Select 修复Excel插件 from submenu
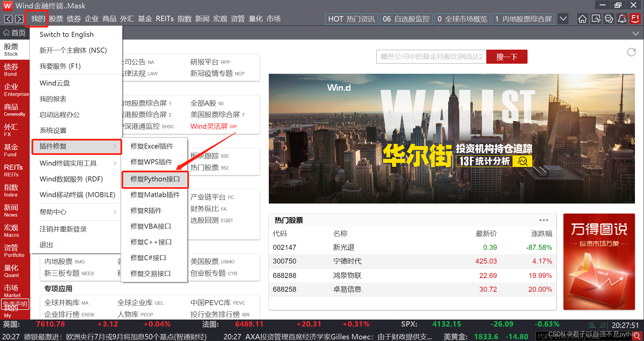 (152, 146)
